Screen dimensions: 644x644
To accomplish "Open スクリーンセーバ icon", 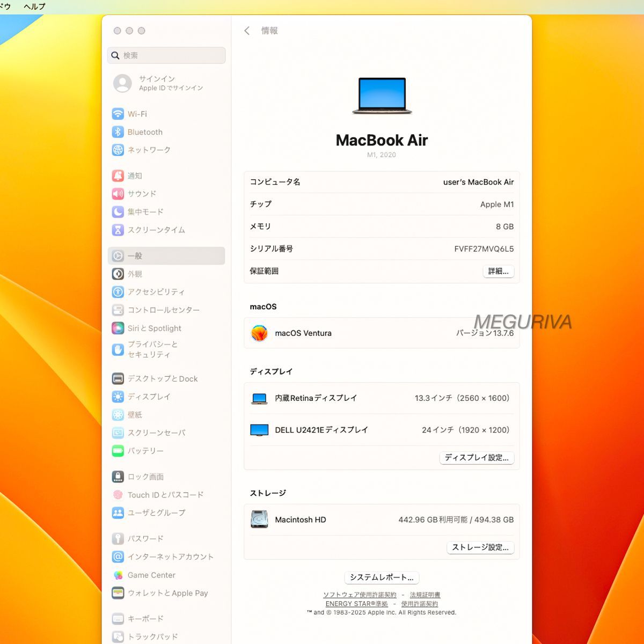I will point(118,433).
